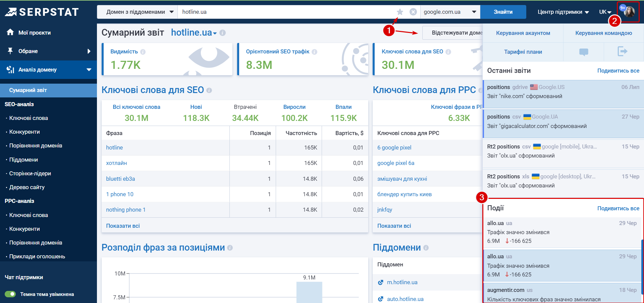Open the user profile avatar menu
644x303 pixels.
pos(629,12)
